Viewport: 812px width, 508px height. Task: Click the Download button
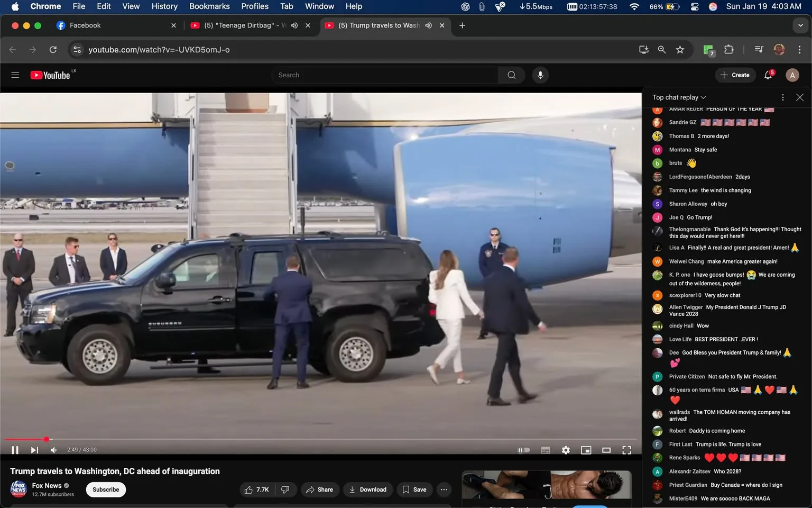click(x=368, y=489)
